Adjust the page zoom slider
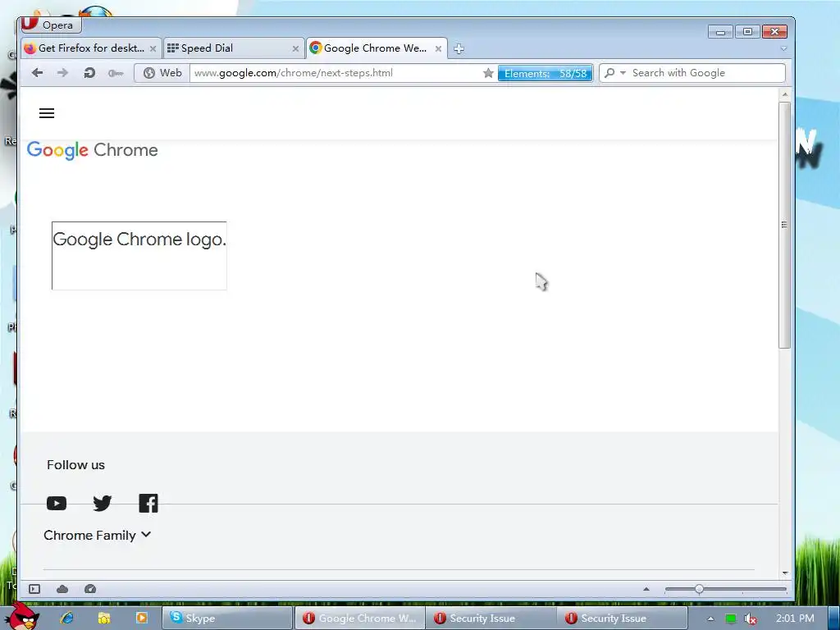 [x=699, y=589]
